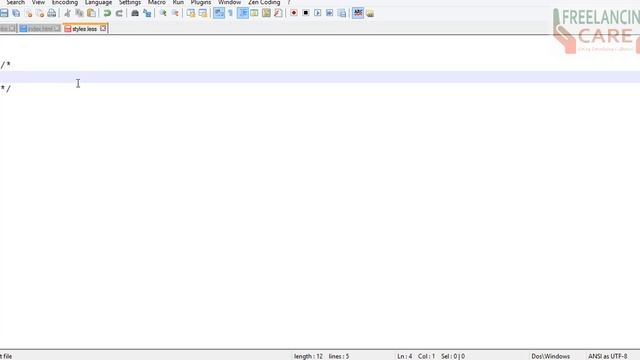This screenshot has width=640, height=360.
Task: Place cursor in the highlighted empty line
Action: [x=320, y=77]
